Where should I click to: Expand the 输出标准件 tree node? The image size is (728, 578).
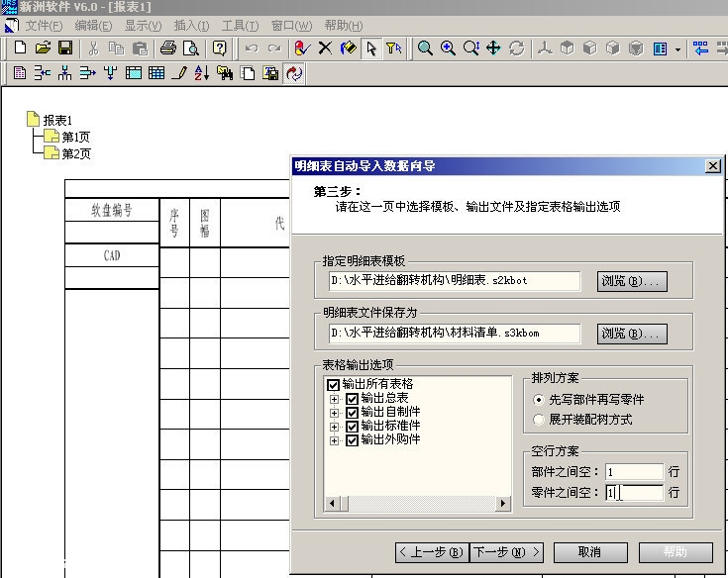pyautogui.click(x=334, y=427)
